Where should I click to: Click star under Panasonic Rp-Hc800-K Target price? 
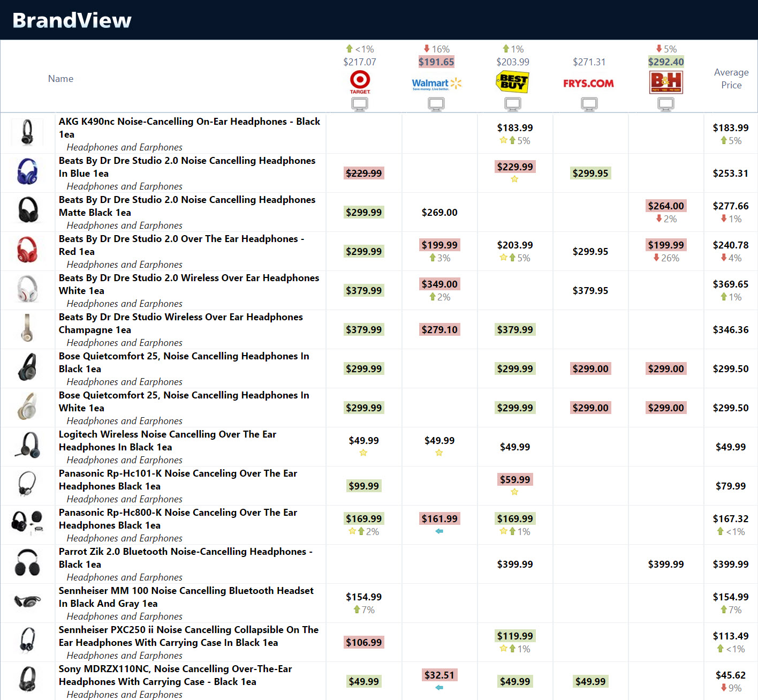tap(352, 531)
